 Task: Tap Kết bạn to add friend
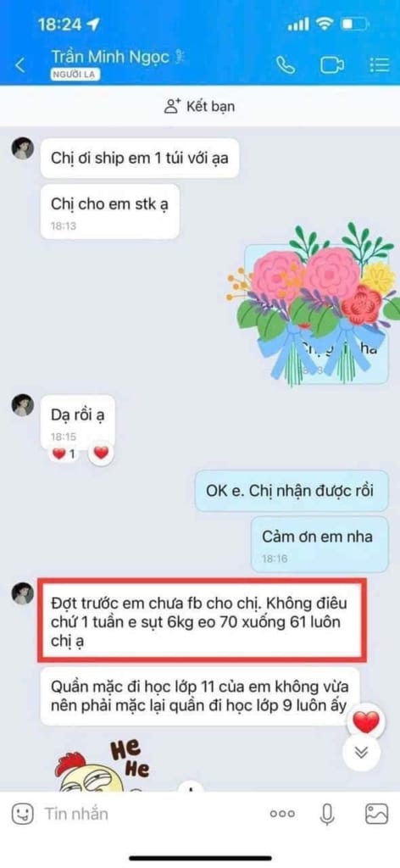click(x=199, y=106)
